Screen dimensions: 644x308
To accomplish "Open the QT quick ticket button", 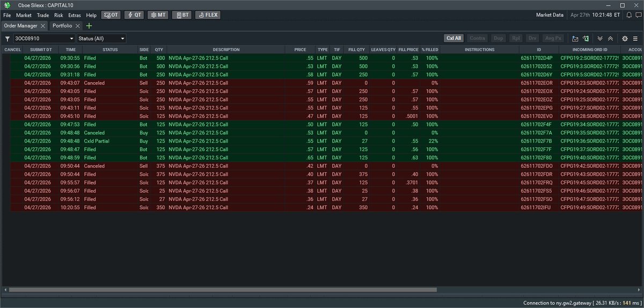I will (x=134, y=15).
